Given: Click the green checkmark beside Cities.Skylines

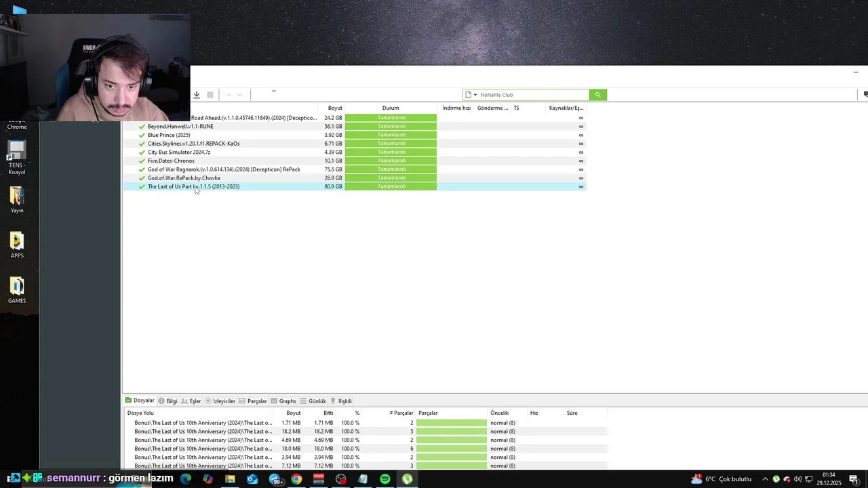Looking at the screenshot, I should pyautogui.click(x=142, y=144).
